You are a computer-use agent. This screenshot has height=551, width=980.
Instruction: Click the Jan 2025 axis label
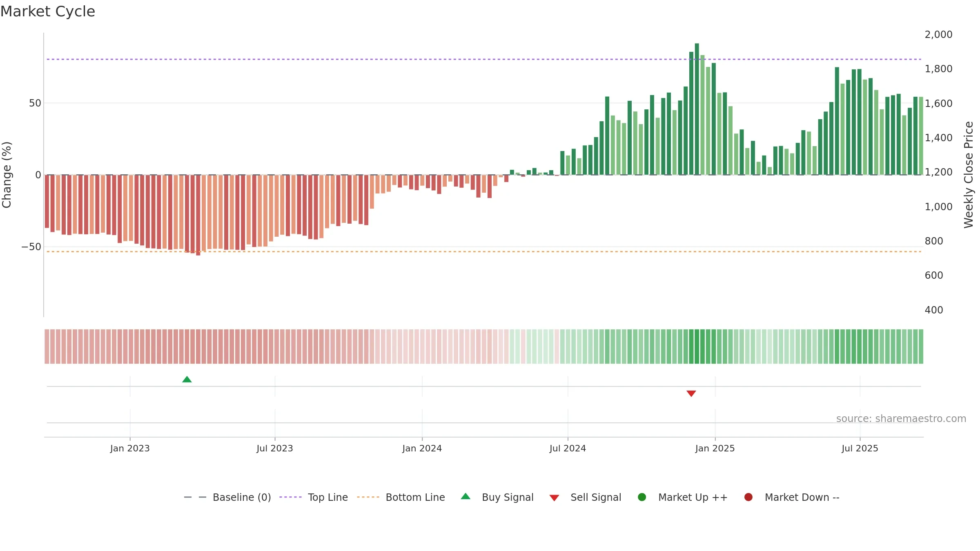[x=715, y=448]
